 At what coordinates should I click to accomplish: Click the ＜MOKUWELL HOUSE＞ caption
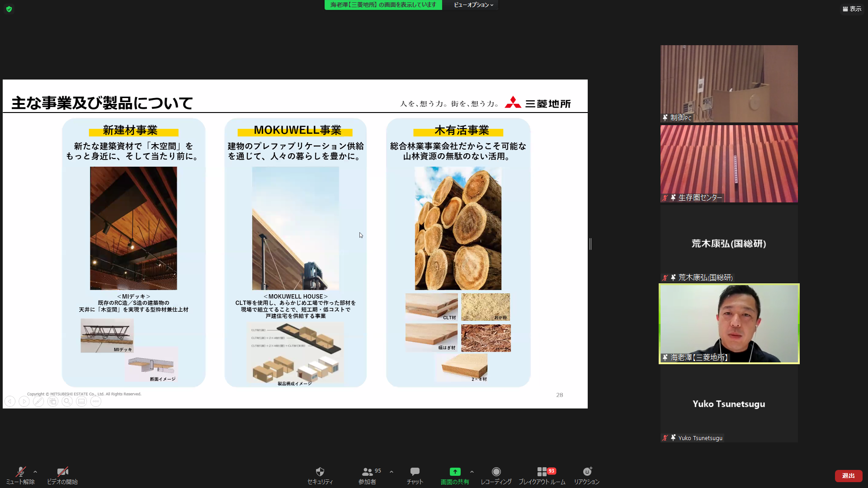pos(296,296)
